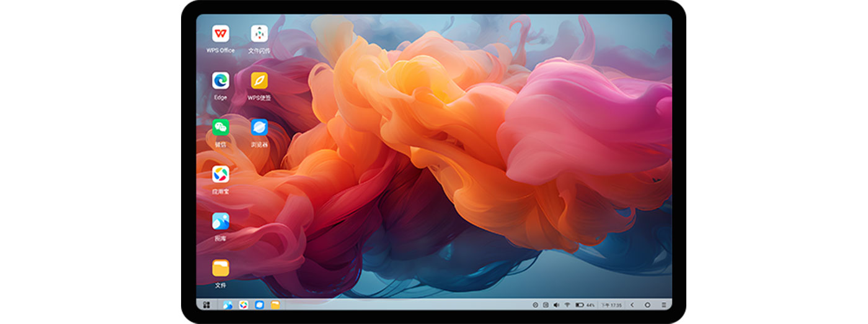Open the Edge browser desktop icon
Image resolution: width=868 pixels, height=324 pixels.
[220, 81]
